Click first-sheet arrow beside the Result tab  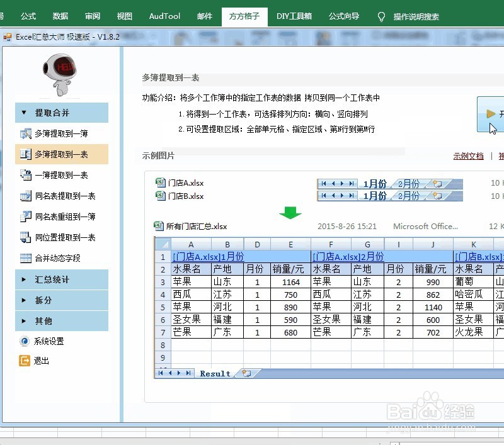[x=161, y=373]
